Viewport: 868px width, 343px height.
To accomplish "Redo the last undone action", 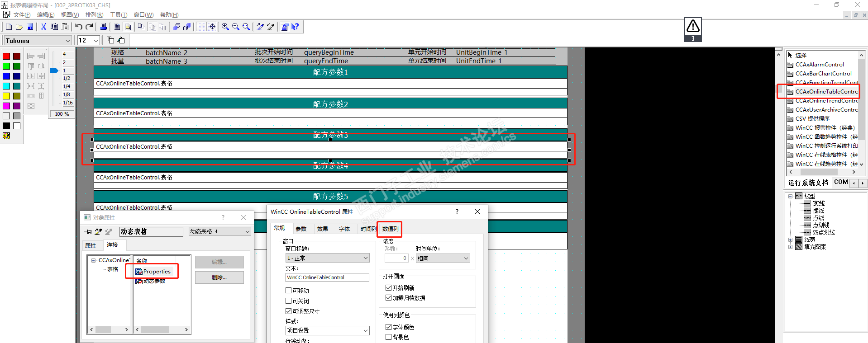I will [x=89, y=27].
